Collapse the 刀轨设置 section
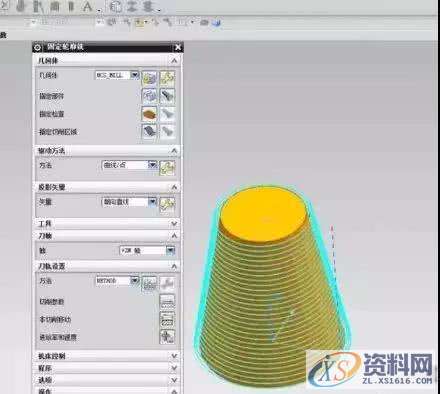 (x=174, y=266)
